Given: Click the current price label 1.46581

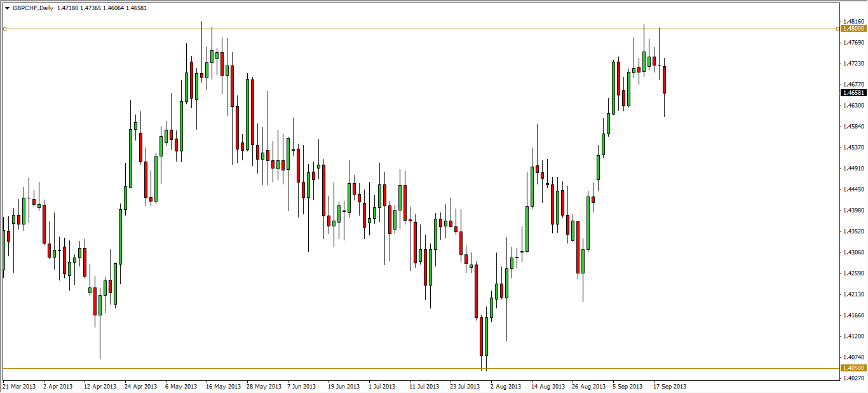Looking at the screenshot, I should click(853, 92).
